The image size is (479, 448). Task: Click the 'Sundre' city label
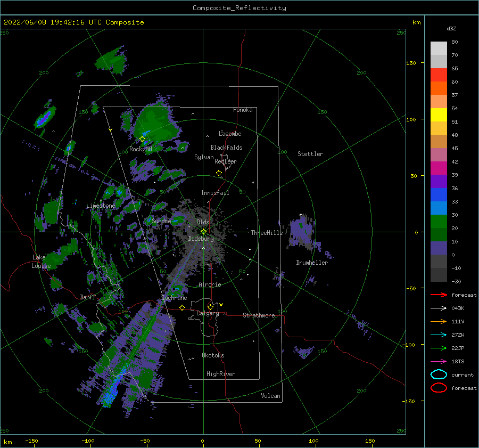click(x=161, y=221)
